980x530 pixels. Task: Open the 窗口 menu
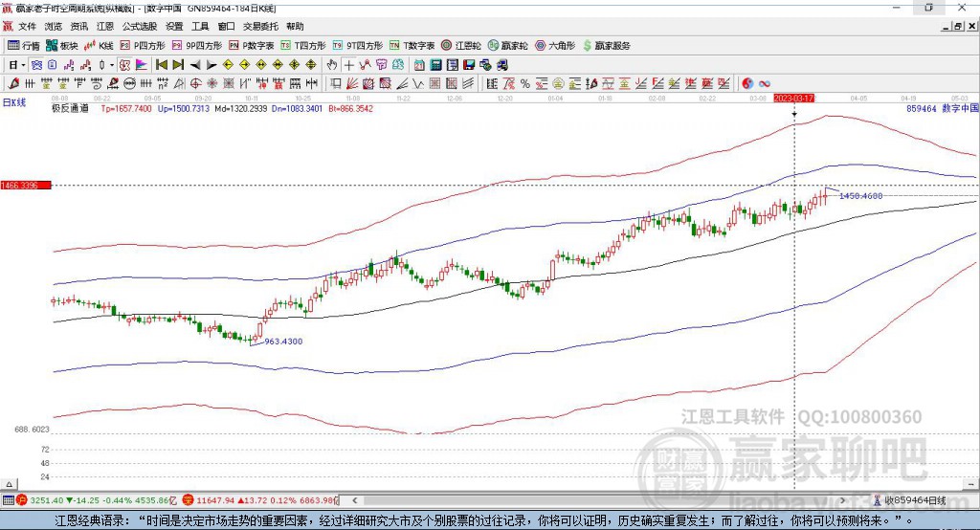point(226,26)
